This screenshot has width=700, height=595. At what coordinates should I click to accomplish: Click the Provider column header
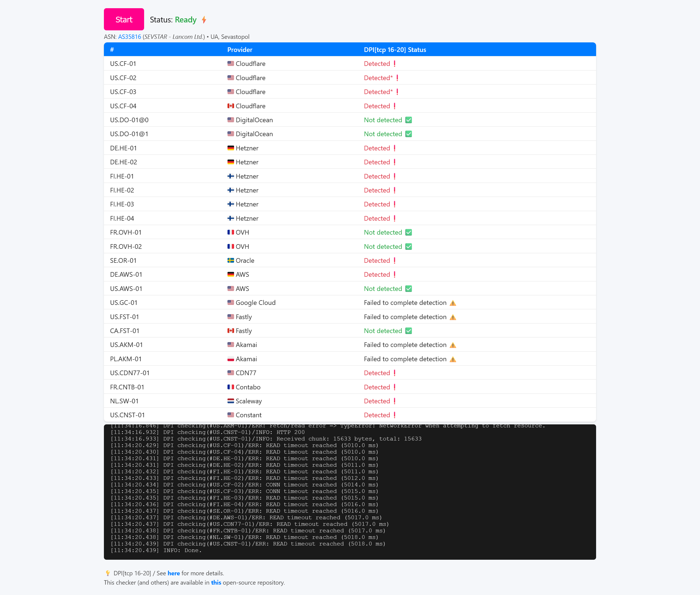240,49
